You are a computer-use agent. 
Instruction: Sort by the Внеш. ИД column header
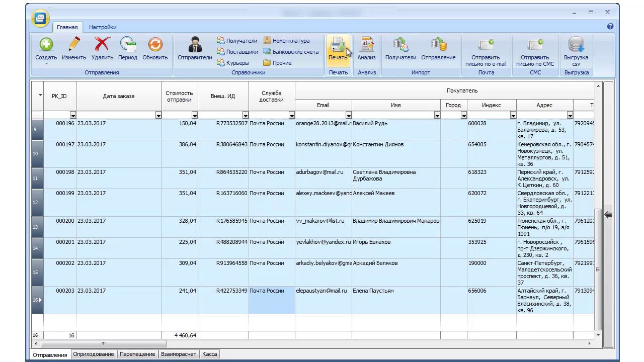coord(223,96)
